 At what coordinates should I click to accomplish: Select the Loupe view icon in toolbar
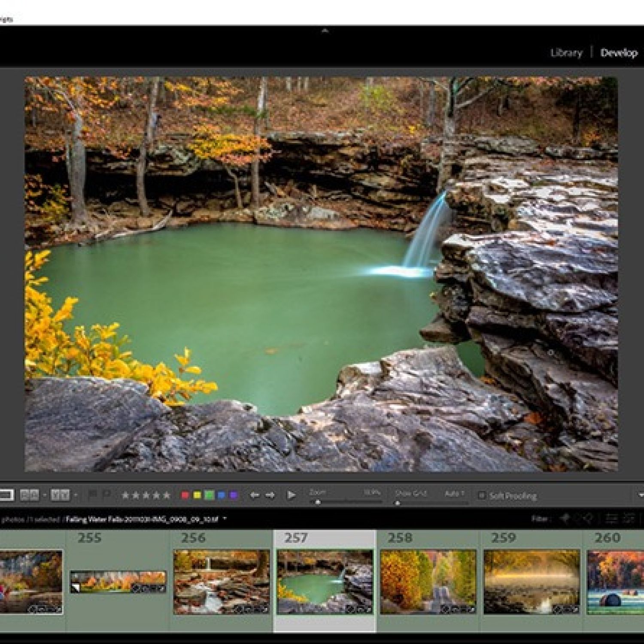[x=6, y=495]
